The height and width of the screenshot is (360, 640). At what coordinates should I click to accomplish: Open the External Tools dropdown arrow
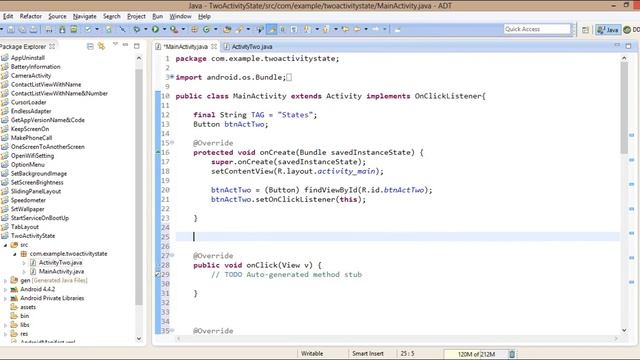coord(183,29)
